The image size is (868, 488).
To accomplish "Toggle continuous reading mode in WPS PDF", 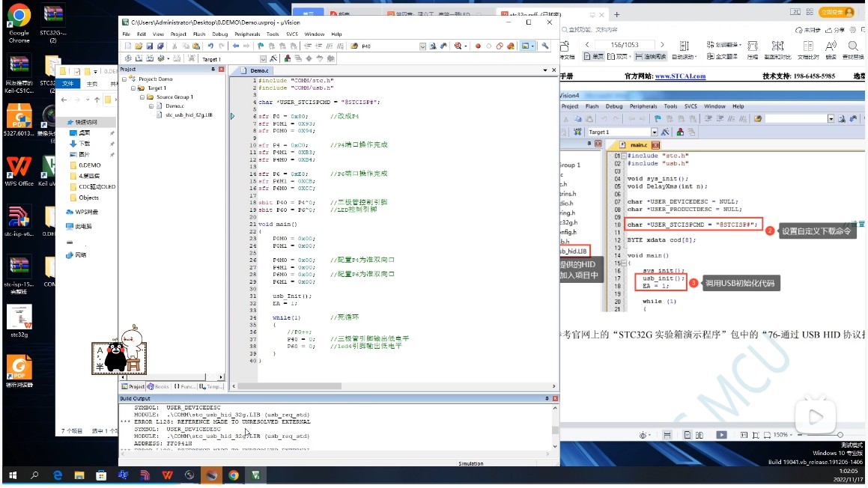I will pyautogui.click(x=650, y=56).
